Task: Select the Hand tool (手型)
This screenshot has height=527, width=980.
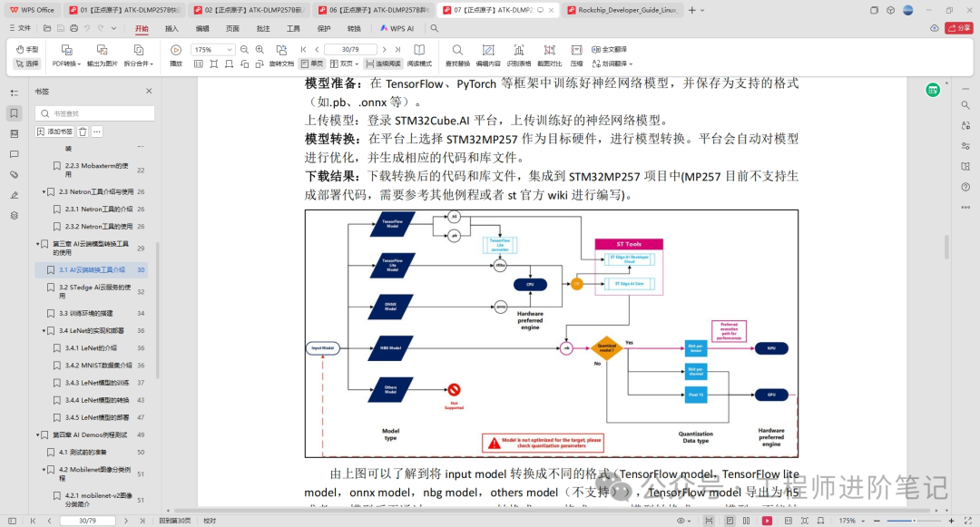Action: 27,49
